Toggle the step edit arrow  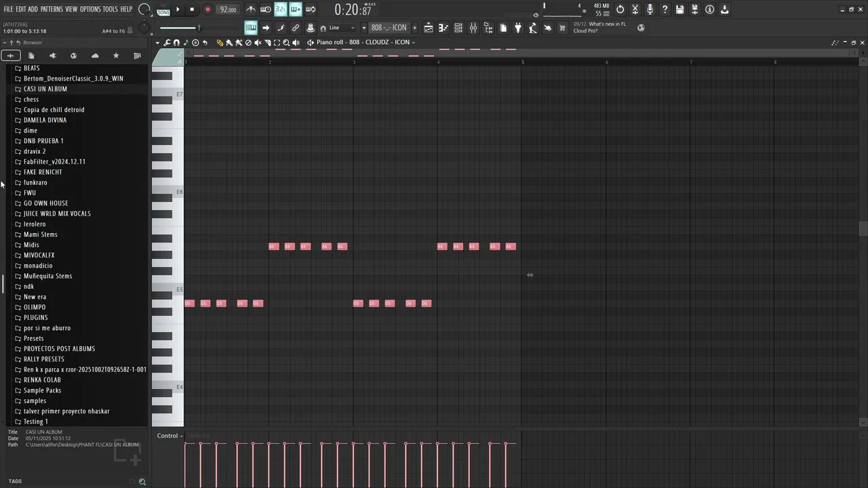click(x=266, y=28)
